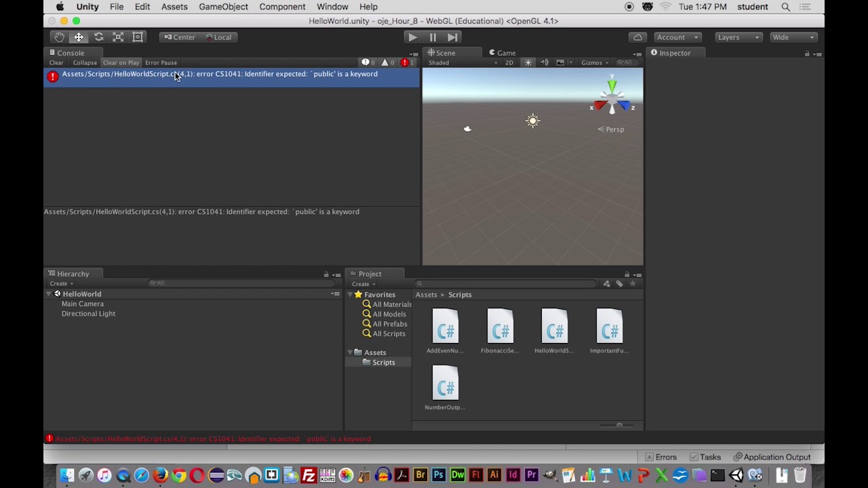Toggle scene audio speaker icon

click(544, 62)
